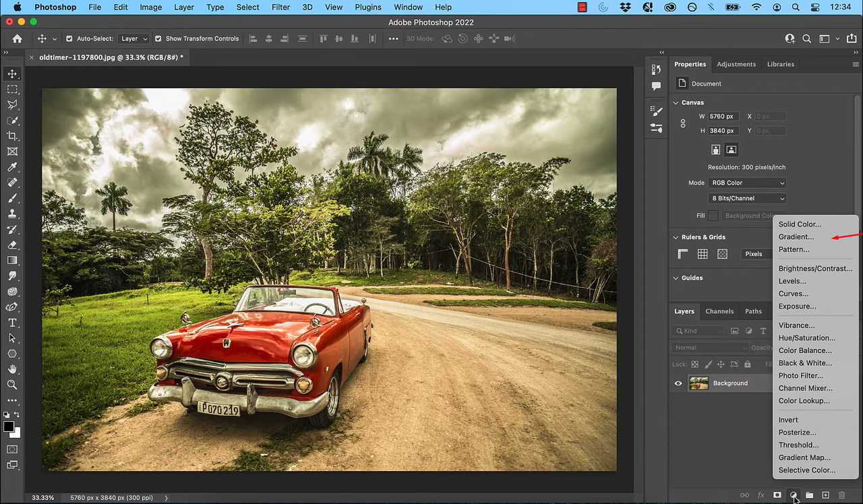Open the Add Layer Mask icon

coord(777,495)
